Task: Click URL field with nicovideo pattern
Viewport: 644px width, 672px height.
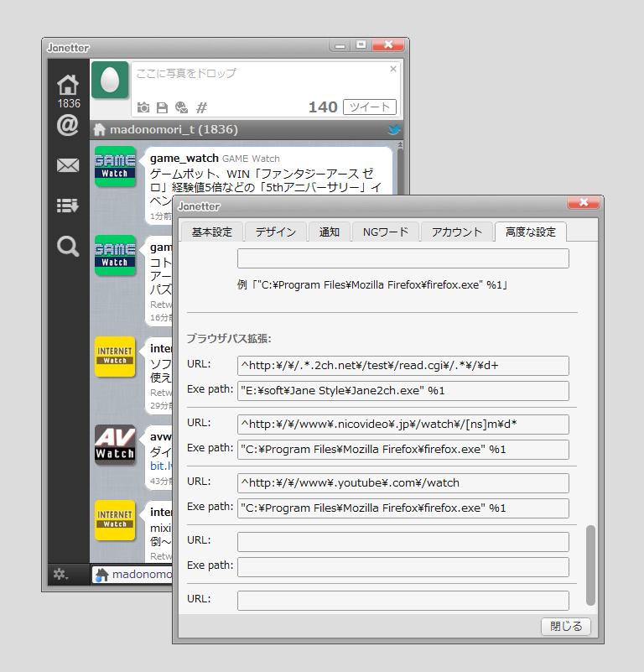Action: point(403,425)
